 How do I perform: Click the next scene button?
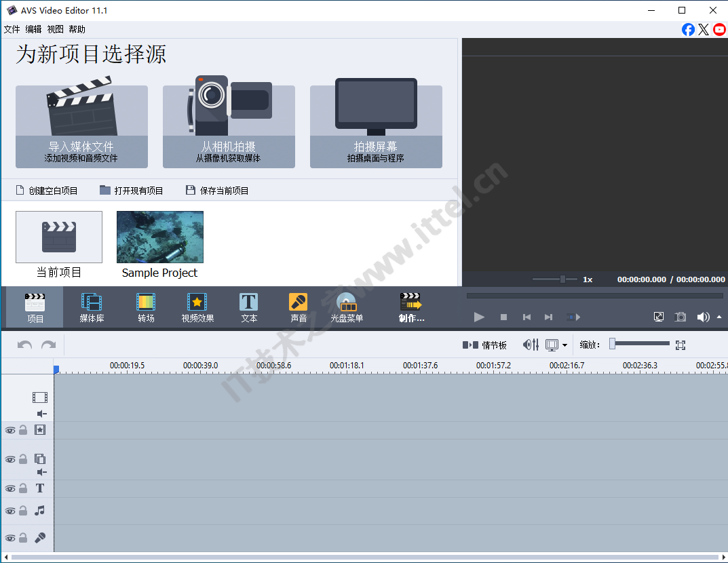pyautogui.click(x=573, y=317)
